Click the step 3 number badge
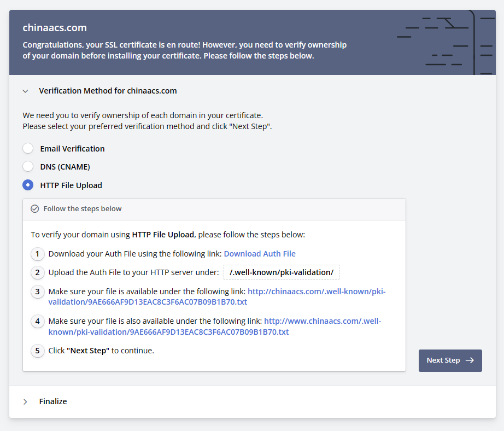The height and width of the screenshot is (431, 504). coord(38,292)
